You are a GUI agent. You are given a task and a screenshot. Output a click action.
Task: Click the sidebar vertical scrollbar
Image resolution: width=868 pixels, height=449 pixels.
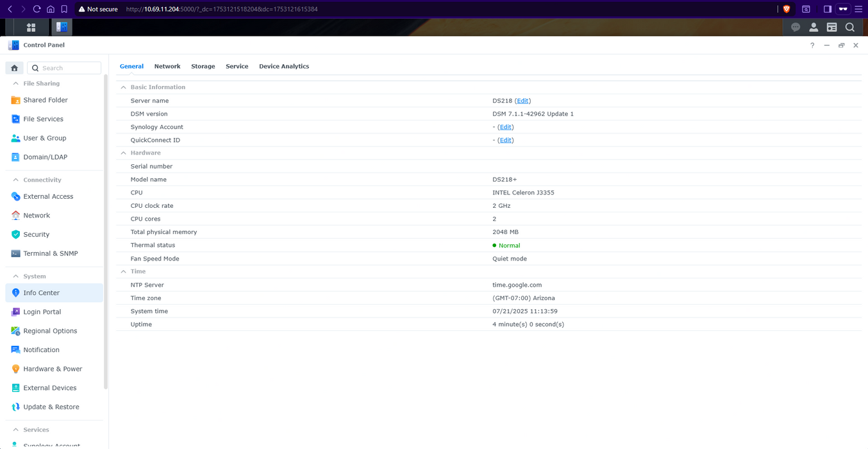106,231
